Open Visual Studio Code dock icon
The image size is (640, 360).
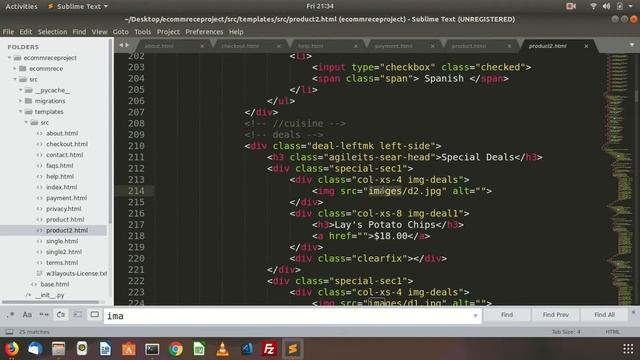pyautogui.click(x=246, y=349)
